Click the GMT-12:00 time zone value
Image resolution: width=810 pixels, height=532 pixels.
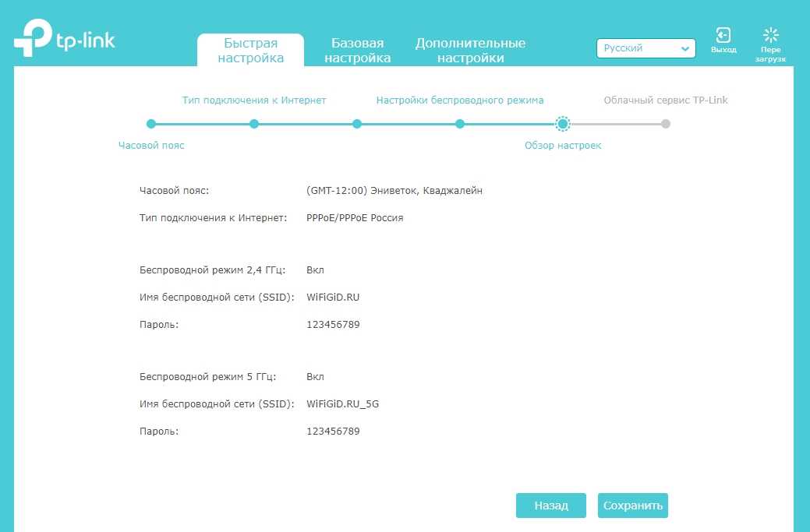click(394, 191)
